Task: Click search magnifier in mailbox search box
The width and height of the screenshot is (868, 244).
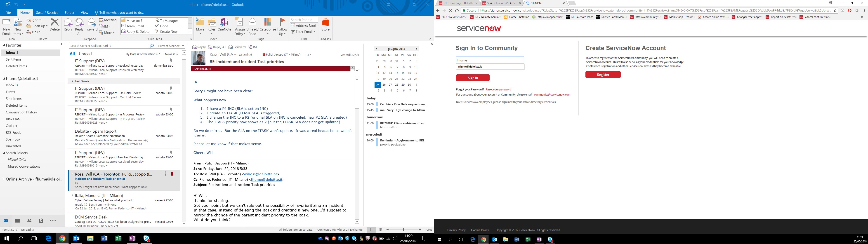Action: [152, 46]
